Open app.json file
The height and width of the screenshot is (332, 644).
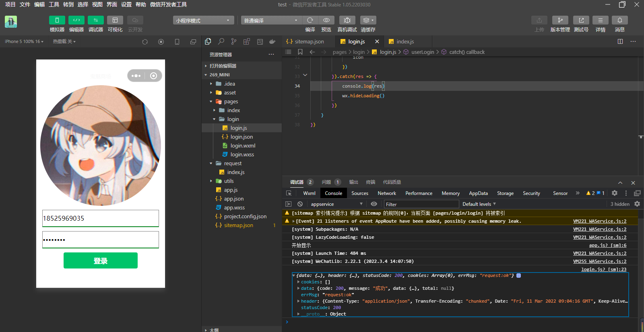(242, 199)
